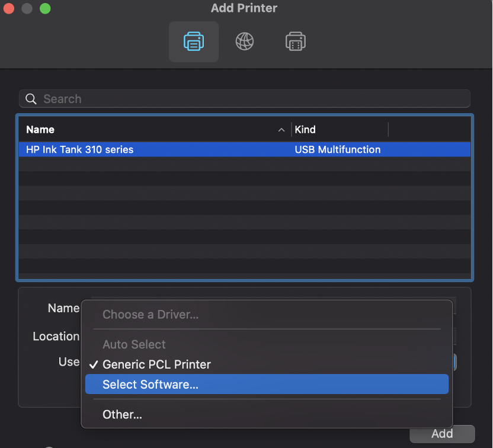
Task: Open the Windows printer toolbar icon
Action: pos(295,41)
